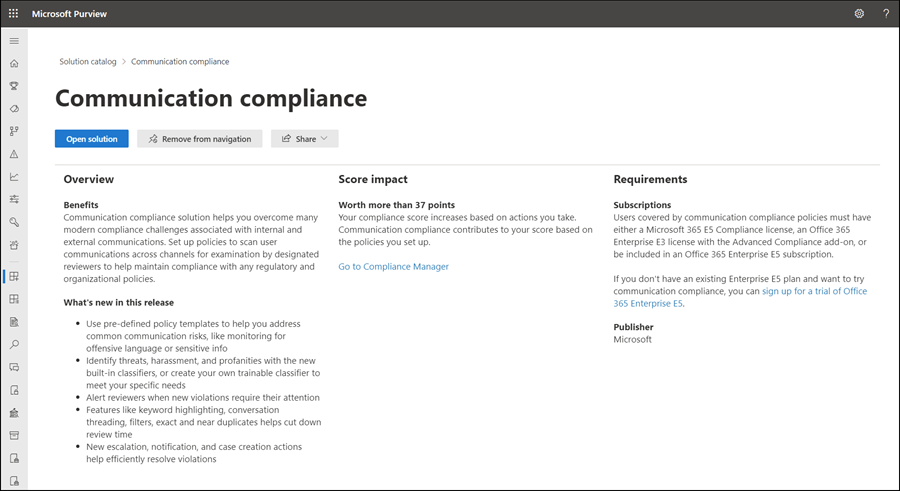This screenshot has width=900, height=491.
Task: Open Content search magnifier icon
Action: pyautogui.click(x=14, y=345)
